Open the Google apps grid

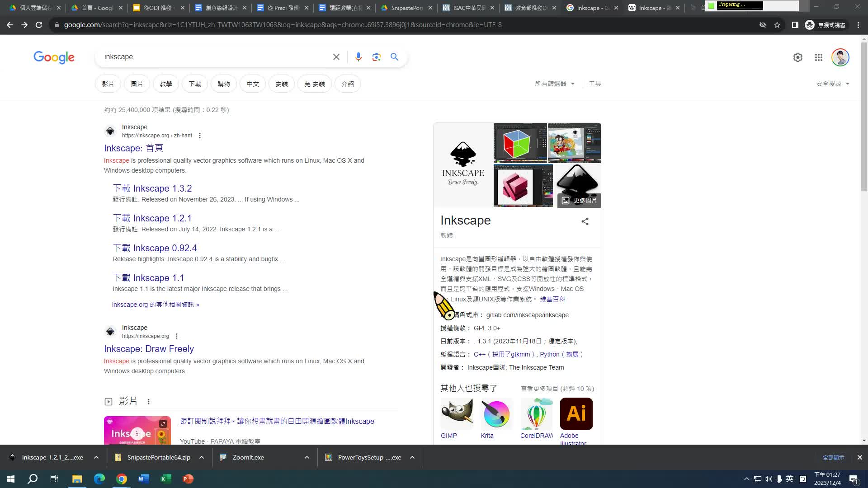(819, 57)
